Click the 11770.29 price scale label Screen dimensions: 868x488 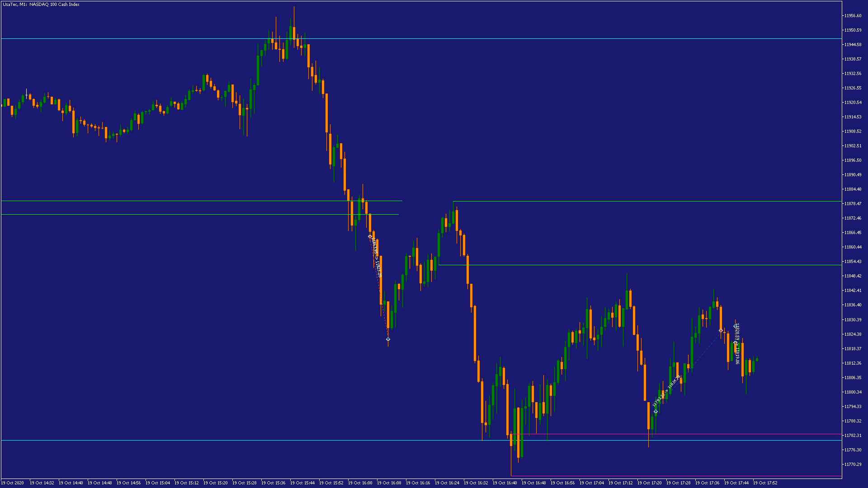853,464
